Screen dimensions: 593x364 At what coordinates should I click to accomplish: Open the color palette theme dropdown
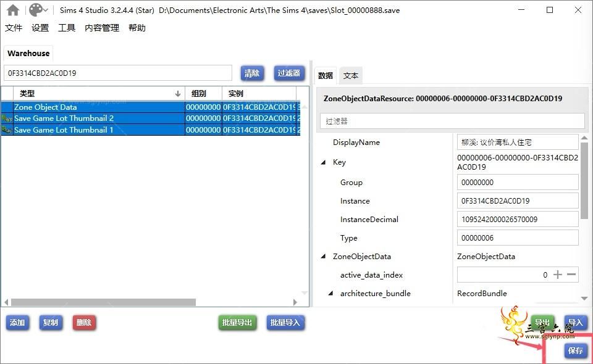(38, 10)
